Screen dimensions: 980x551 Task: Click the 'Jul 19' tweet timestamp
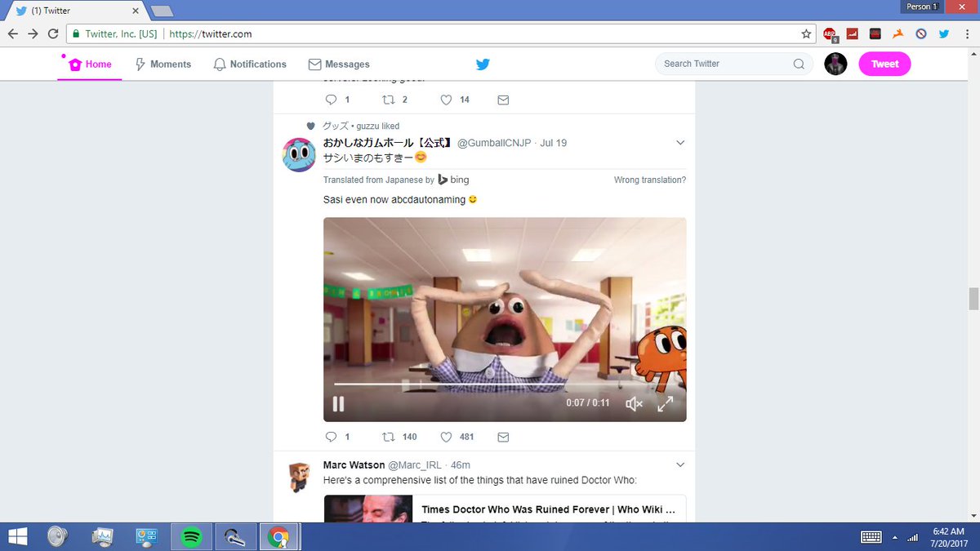point(553,143)
